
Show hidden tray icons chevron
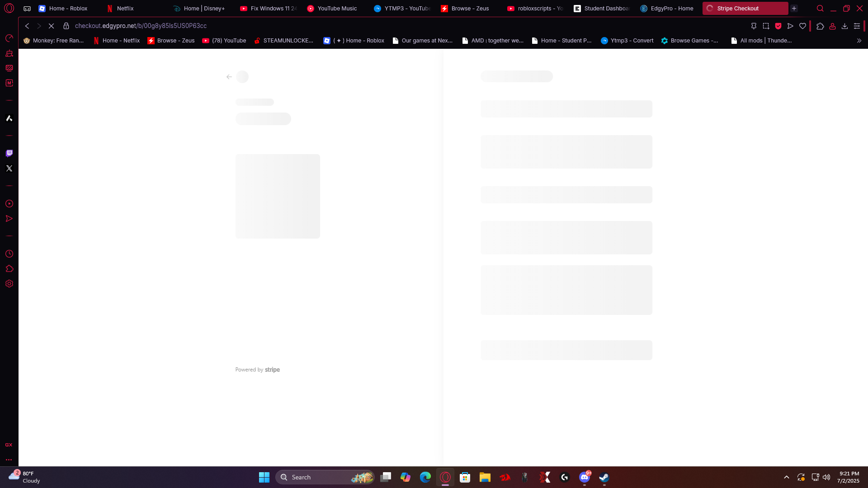pos(787,477)
